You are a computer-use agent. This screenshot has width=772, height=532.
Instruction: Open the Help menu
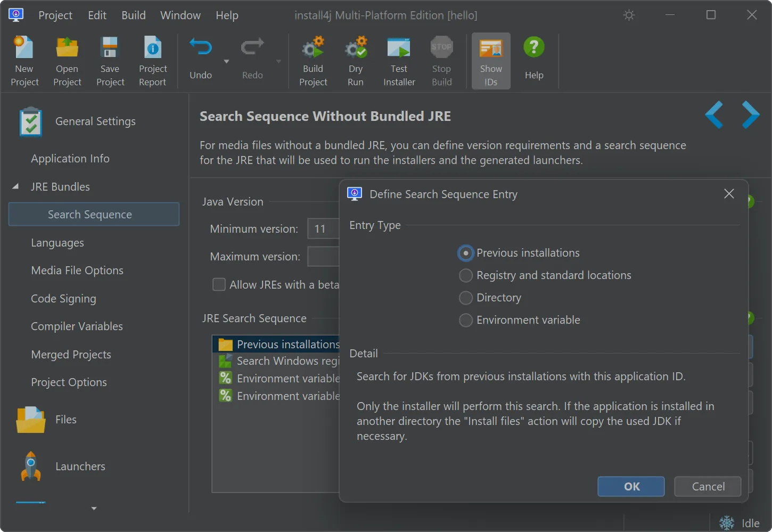[x=227, y=15]
